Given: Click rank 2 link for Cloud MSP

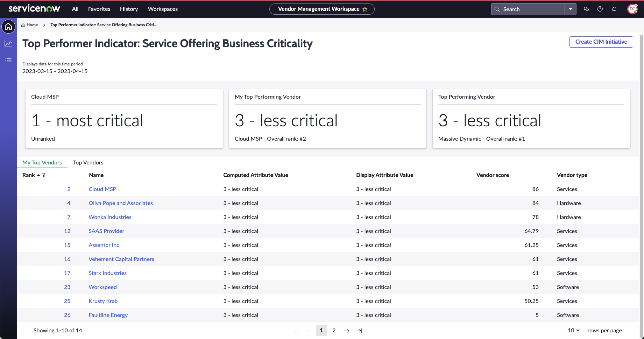Looking at the screenshot, I should pyautogui.click(x=69, y=189).
